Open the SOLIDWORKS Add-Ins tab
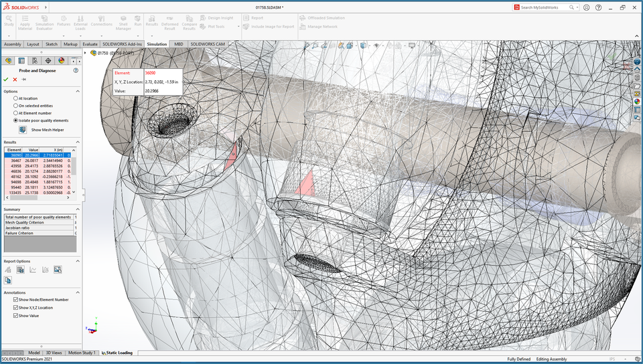This screenshot has height=364, width=643. pyautogui.click(x=122, y=44)
